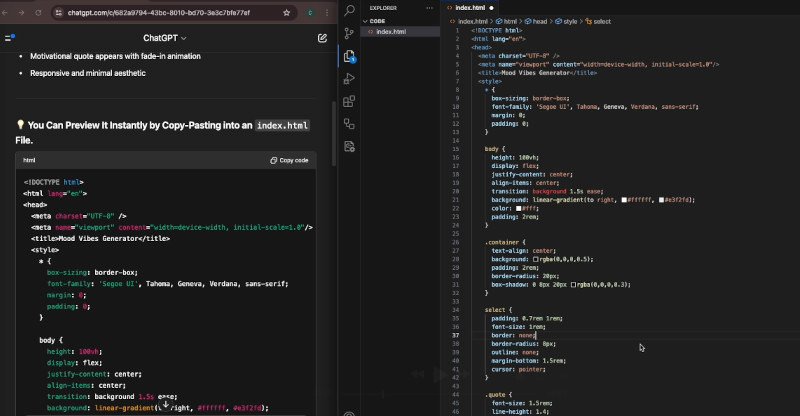Click 'Responsive and minimal aesthetic' bullet in ChatGPT
The width and height of the screenshot is (800, 416).
coord(88,74)
